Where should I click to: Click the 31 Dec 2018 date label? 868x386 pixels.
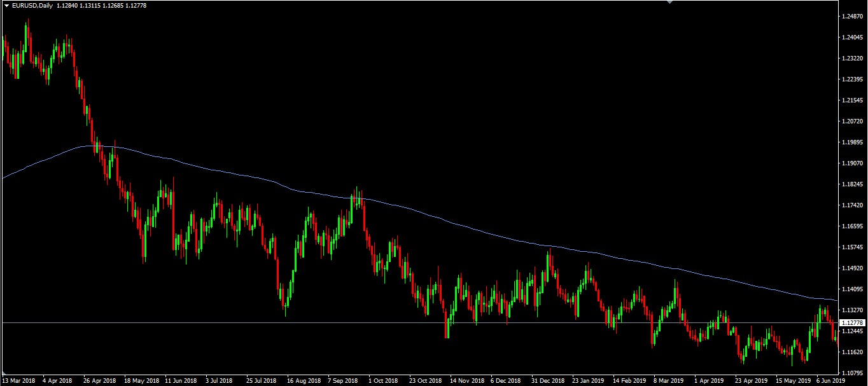point(548,381)
